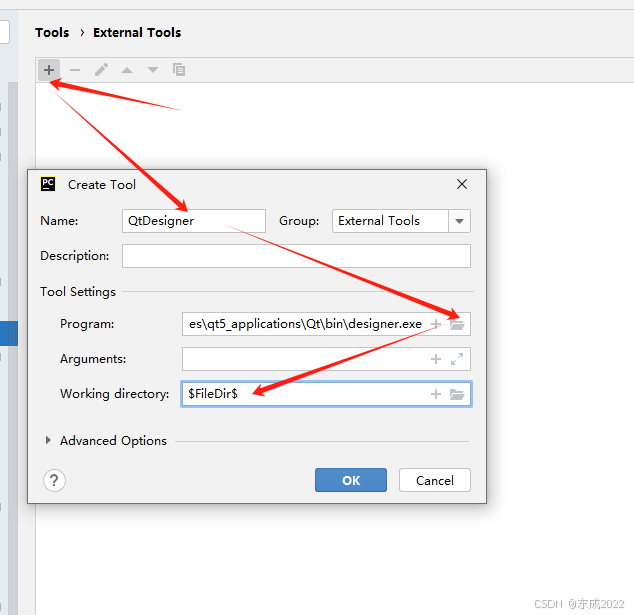Insert macro in Arguments field plus icon
Screen dimensions: 634x615
(x=436, y=359)
